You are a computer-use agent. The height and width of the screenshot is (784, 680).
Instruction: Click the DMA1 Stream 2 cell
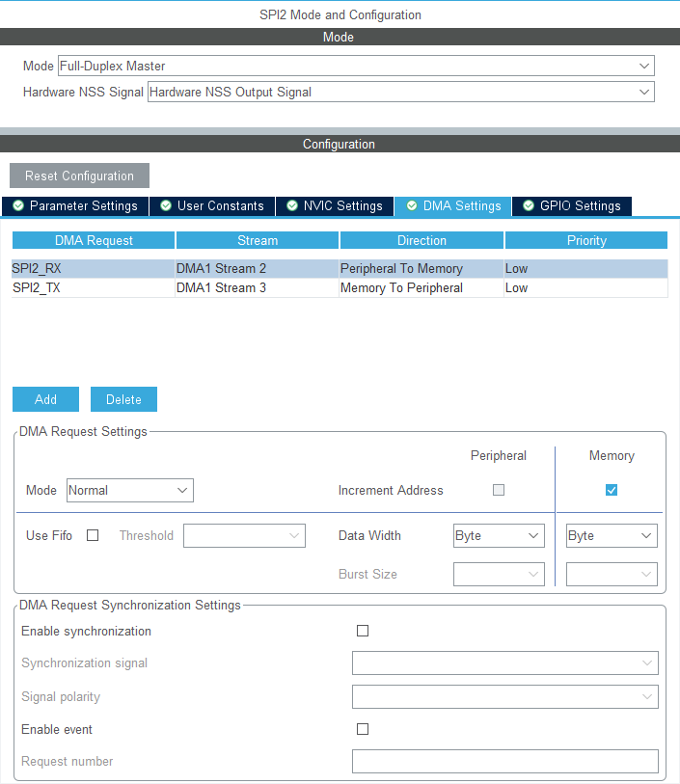[x=257, y=268]
